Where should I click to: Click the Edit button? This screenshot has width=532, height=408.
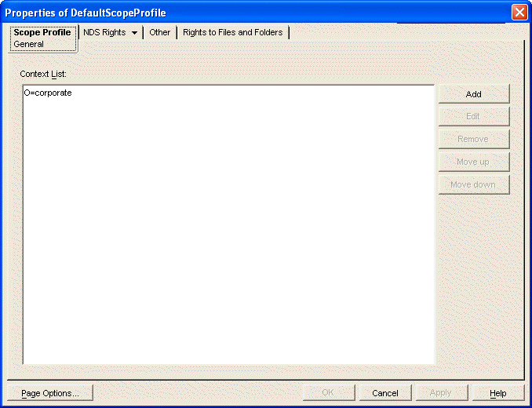(x=474, y=117)
